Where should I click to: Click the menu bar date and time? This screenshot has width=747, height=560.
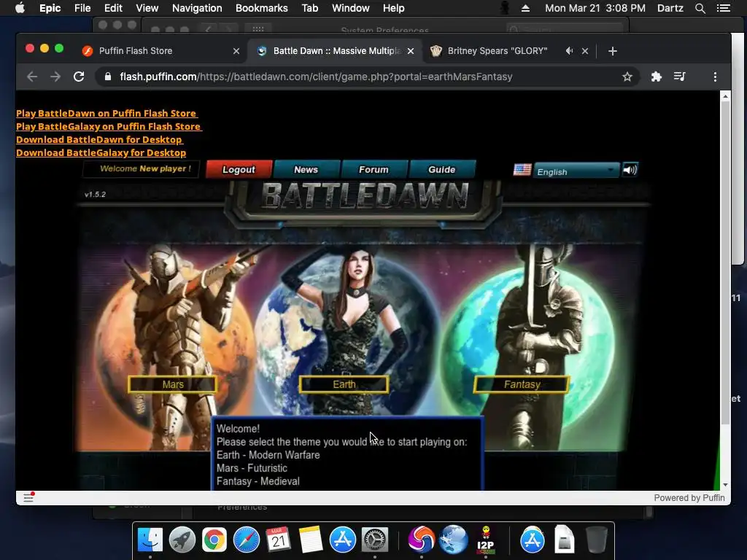click(595, 8)
